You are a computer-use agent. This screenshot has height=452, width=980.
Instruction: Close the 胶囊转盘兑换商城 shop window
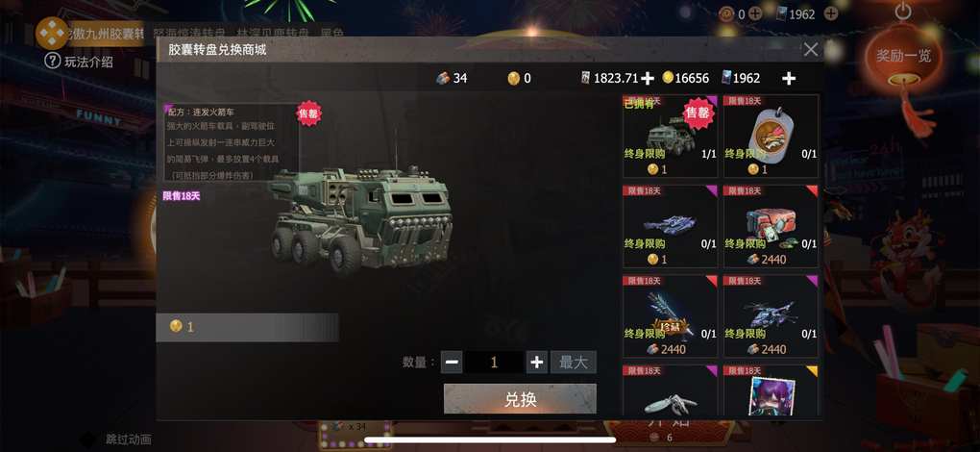coord(811,49)
